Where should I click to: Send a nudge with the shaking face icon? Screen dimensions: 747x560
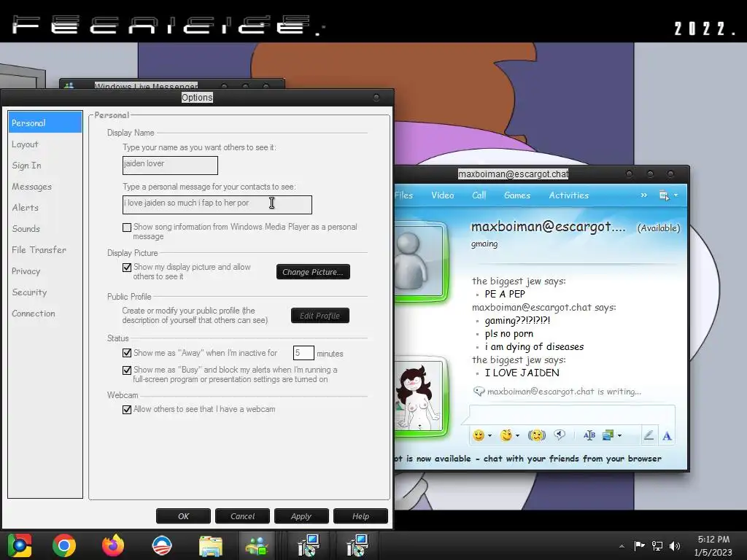(x=537, y=435)
